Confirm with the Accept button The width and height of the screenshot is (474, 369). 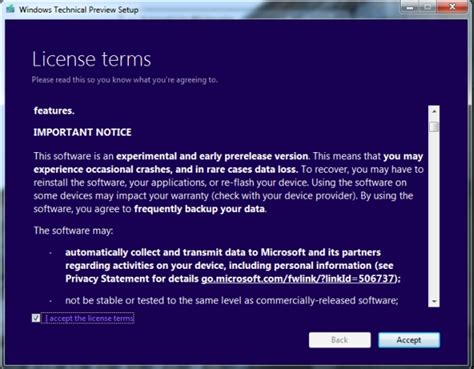click(409, 340)
